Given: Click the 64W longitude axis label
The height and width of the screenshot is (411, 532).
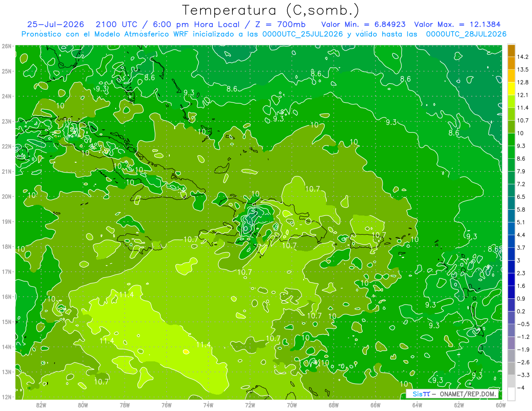Looking at the screenshot, I should point(417,405).
